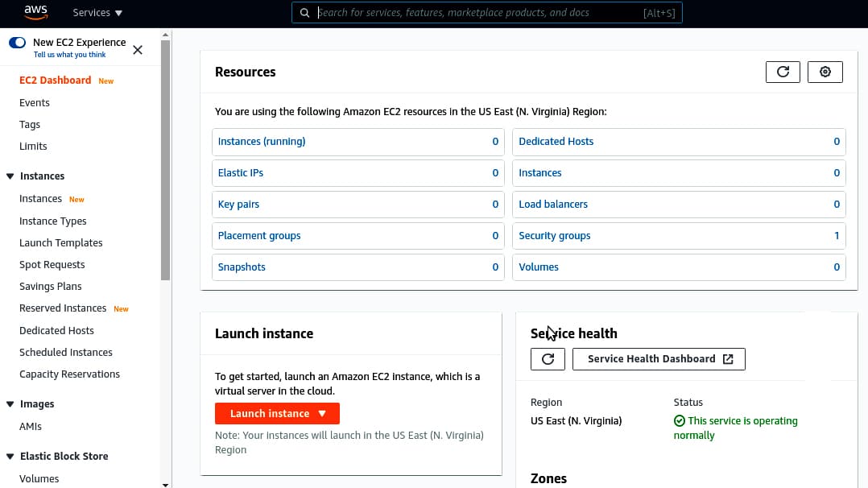
Task: Collapse the Elastic Block Store section
Action: [10, 457]
